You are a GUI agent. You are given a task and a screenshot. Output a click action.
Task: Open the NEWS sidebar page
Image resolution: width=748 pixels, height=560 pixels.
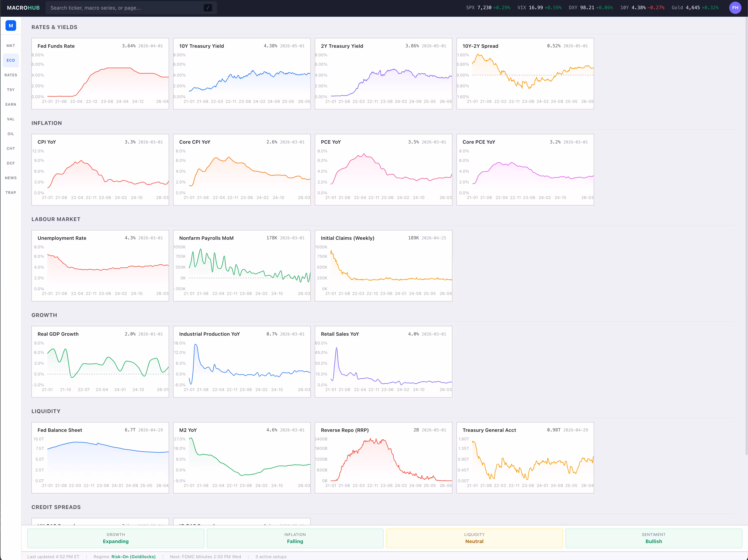[11, 178]
